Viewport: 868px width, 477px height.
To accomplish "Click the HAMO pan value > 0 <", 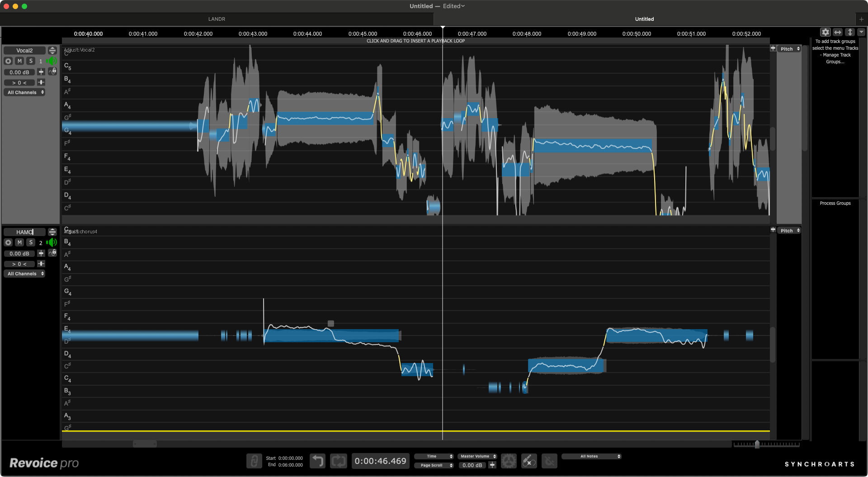I will click(19, 264).
